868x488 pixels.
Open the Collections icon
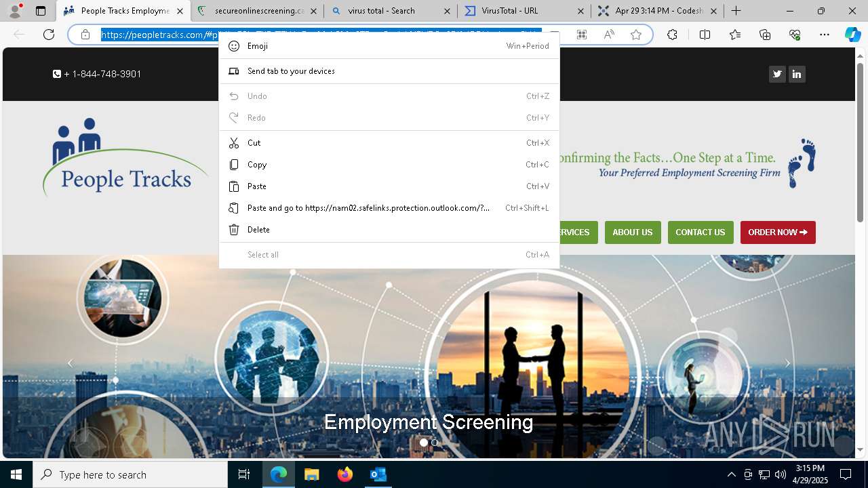(765, 35)
